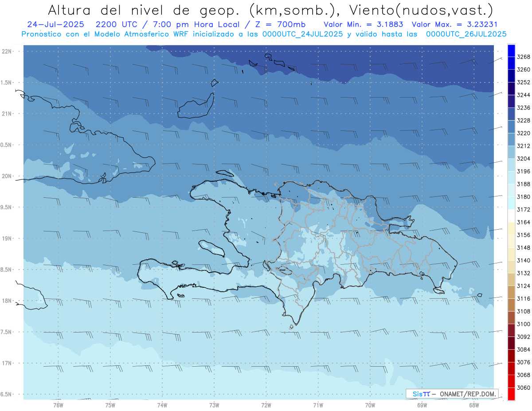The width and height of the screenshot is (532, 411).
Task: Click the "18N" latitude label
Action: (x=7, y=301)
